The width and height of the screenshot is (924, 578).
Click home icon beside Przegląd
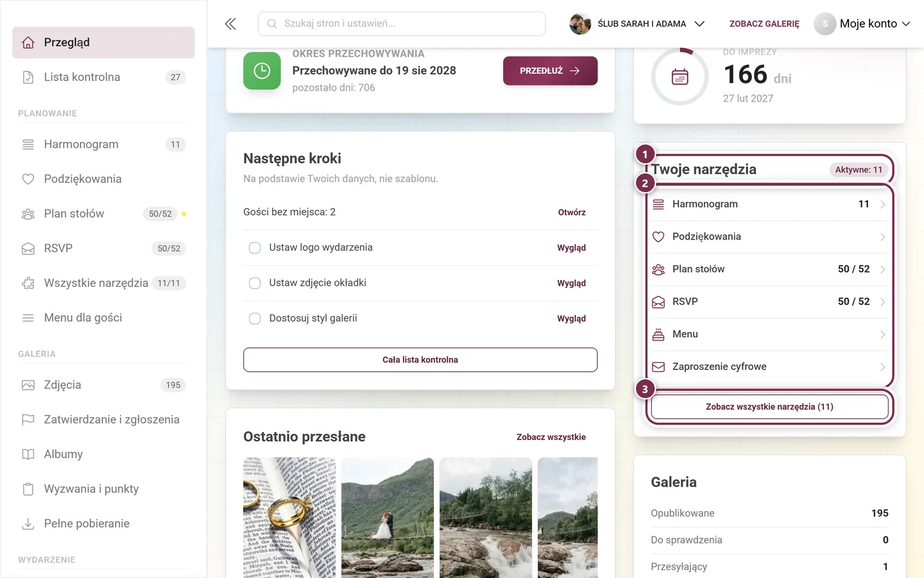(x=28, y=42)
